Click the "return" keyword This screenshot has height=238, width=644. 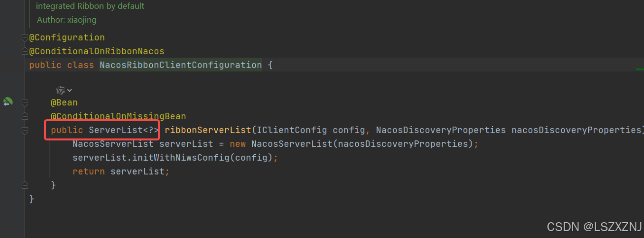(89, 171)
